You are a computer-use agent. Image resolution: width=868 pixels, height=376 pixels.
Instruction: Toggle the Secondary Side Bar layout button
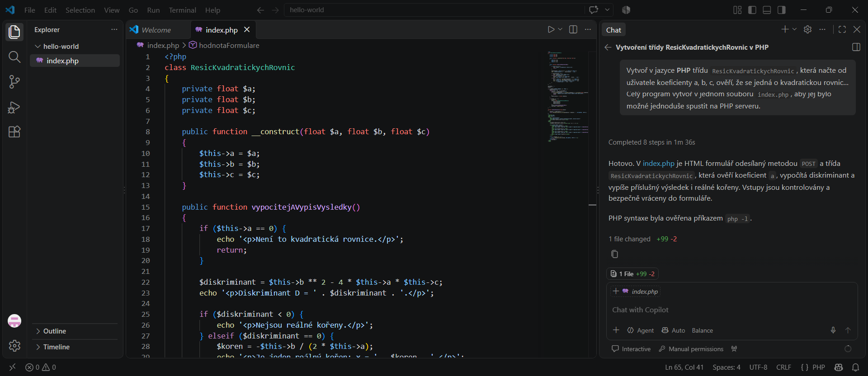click(x=781, y=10)
